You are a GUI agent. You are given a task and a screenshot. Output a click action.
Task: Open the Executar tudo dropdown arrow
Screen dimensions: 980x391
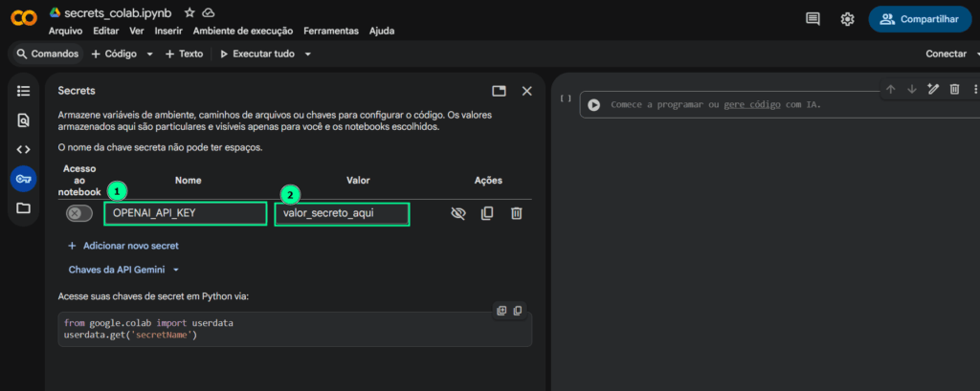307,54
